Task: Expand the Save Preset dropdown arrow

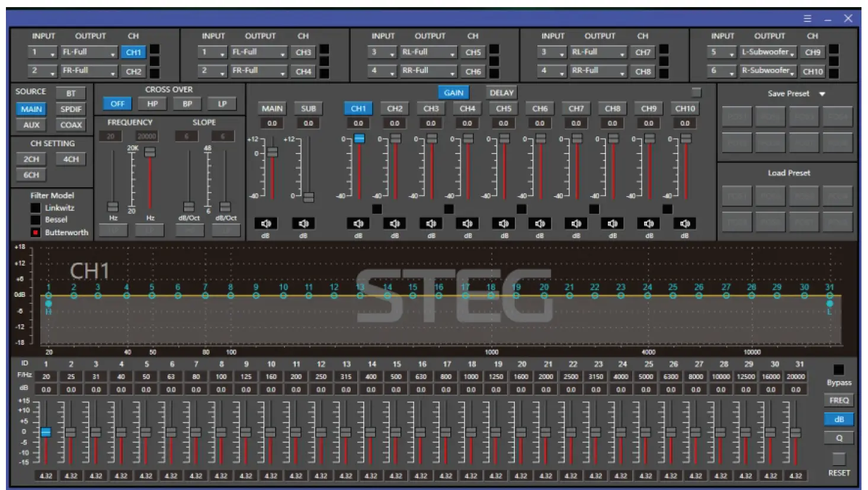Action: coord(822,94)
